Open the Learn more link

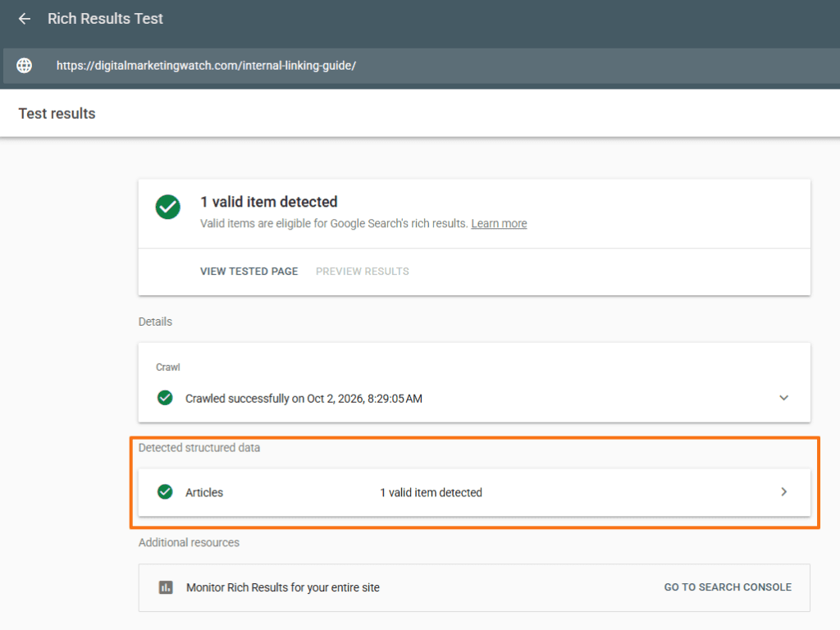coord(499,223)
